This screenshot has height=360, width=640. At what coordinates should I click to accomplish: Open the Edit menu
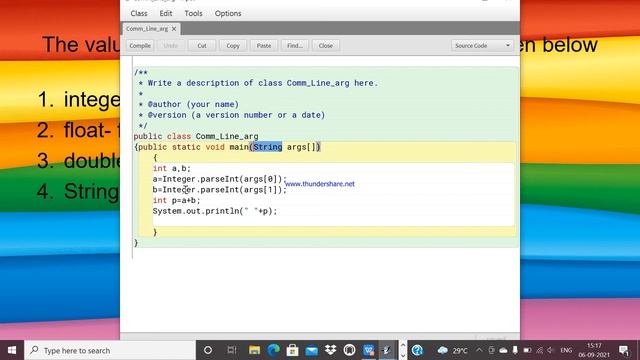pos(166,13)
